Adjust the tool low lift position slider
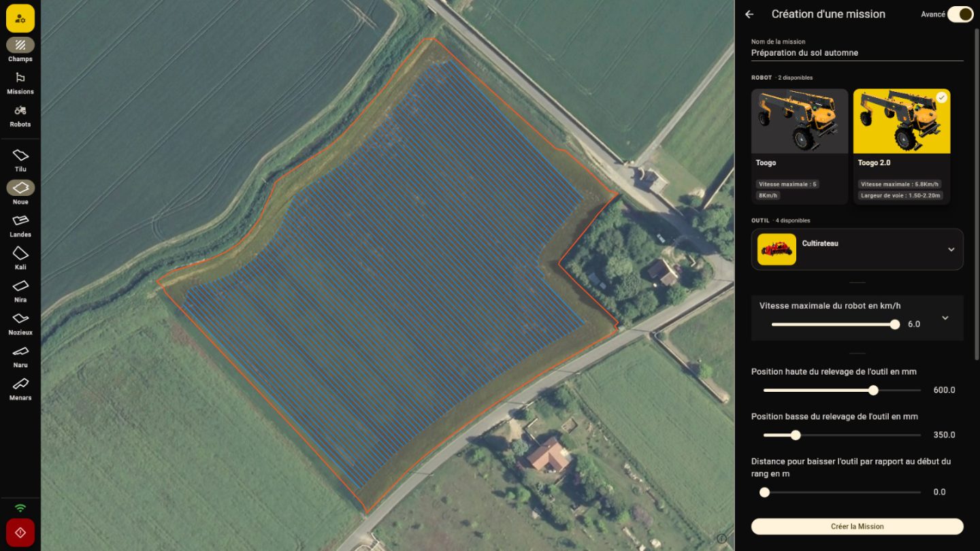Screen dimensions: 980x551 (x=842, y=435)
